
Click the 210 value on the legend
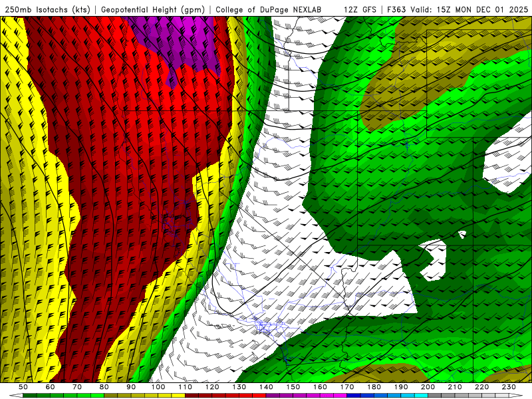455,387
